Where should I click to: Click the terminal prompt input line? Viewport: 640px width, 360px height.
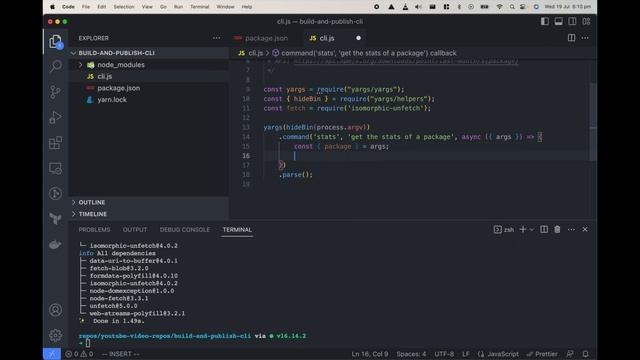click(x=88, y=343)
